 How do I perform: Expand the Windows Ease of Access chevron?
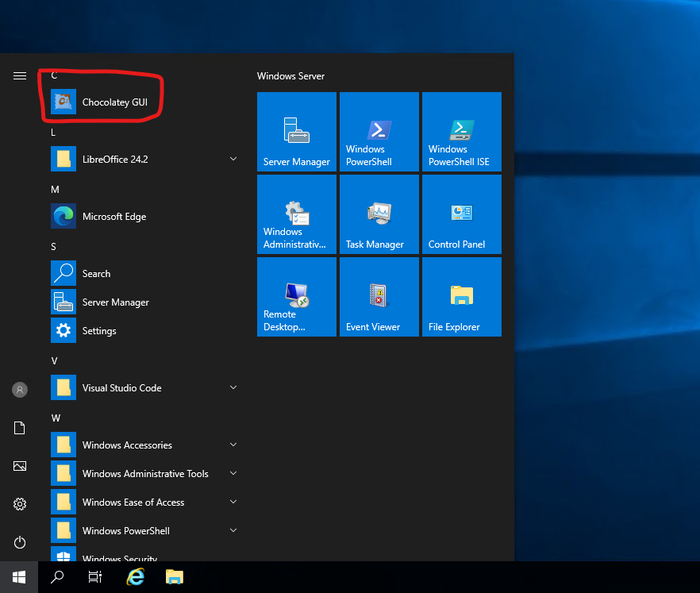(233, 502)
